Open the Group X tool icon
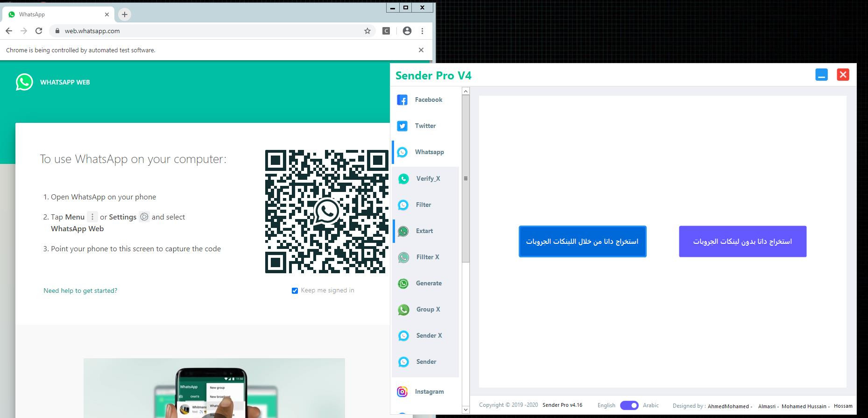 pyautogui.click(x=403, y=310)
